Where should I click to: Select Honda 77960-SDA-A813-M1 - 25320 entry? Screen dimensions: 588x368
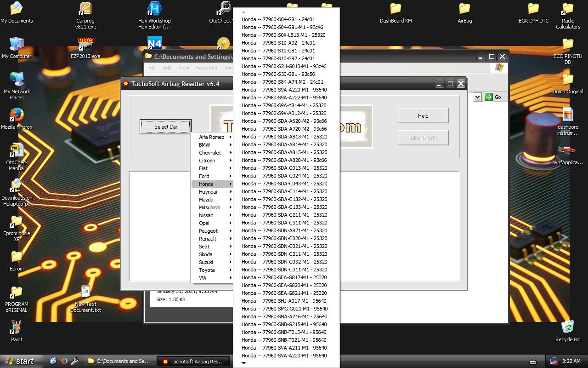click(284, 137)
